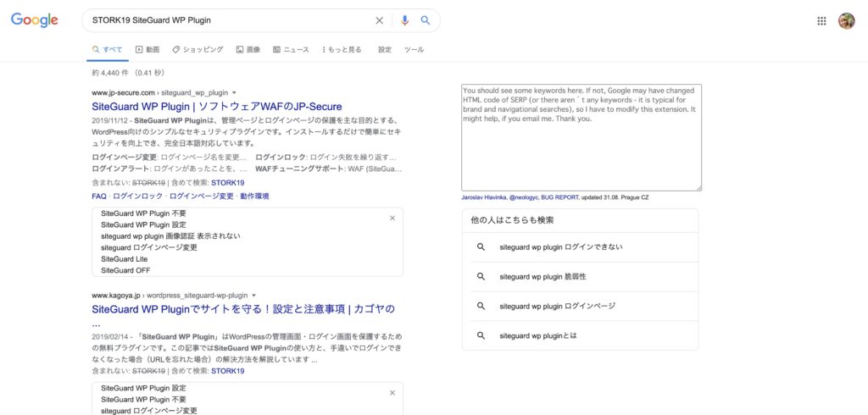Viewport: 868px width, 415px height.
Task: Switch to the ニュース tab
Action: pyautogui.click(x=292, y=50)
